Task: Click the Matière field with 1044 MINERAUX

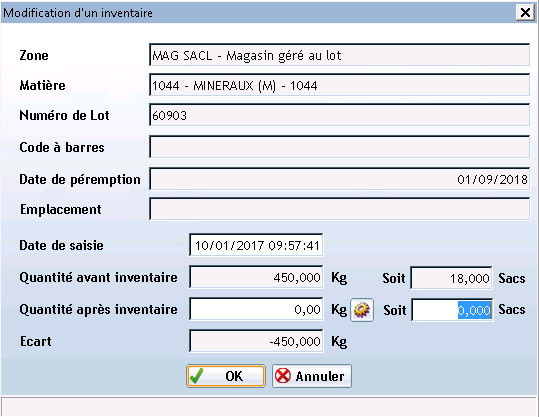Action: click(x=339, y=85)
